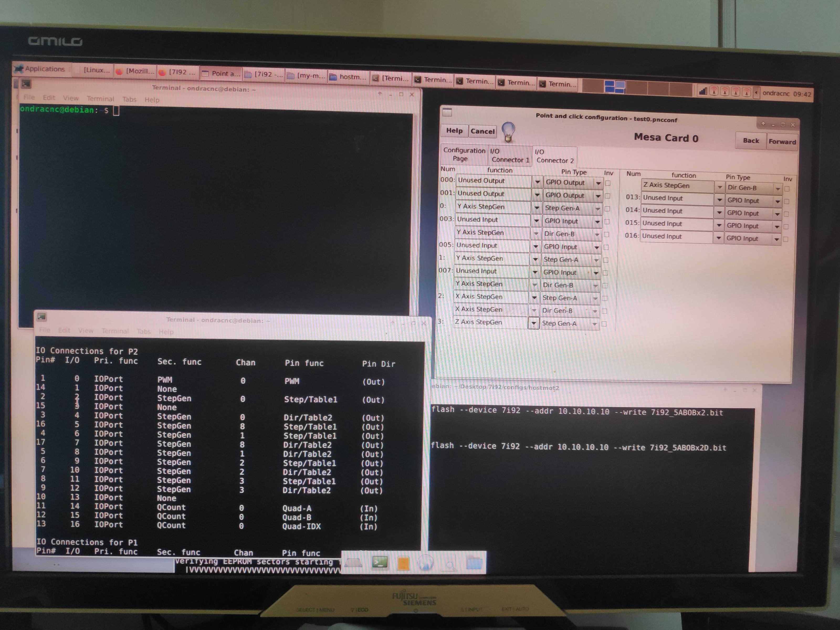Click the Quad-IDX row in the lower Terminal
Image resolution: width=840 pixels, height=630 pixels.
click(207, 526)
